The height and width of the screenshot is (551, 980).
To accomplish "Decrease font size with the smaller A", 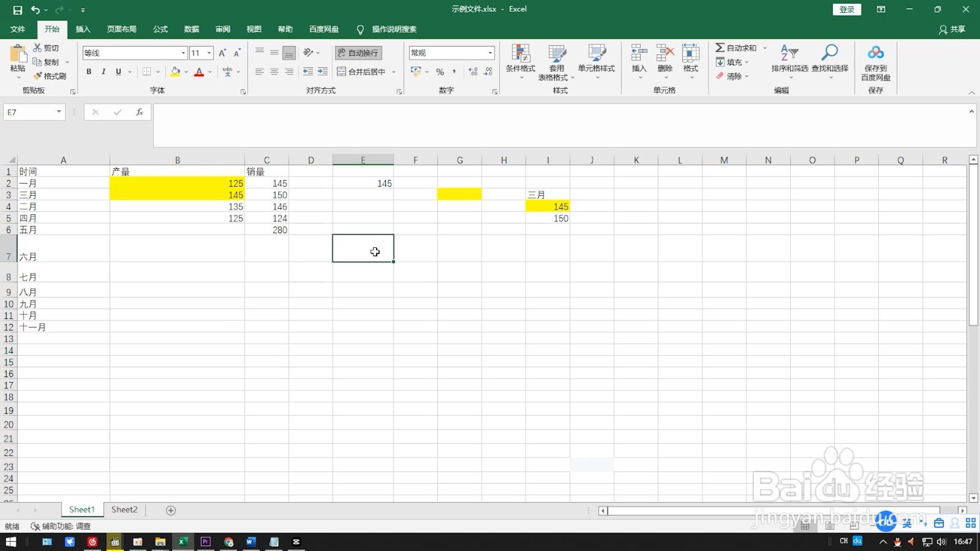I will tap(237, 53).
